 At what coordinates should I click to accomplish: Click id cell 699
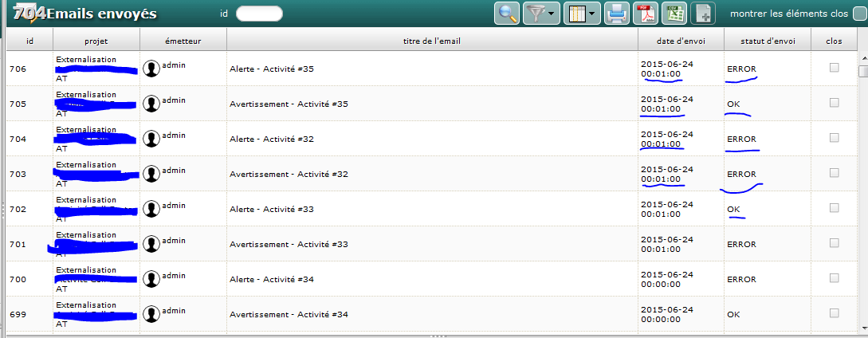18,315
